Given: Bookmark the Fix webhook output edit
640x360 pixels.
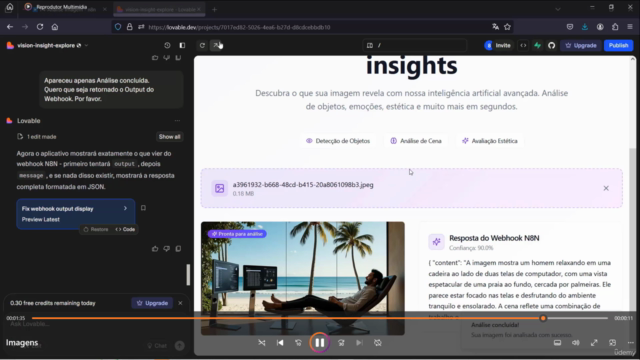Looking at the screenshot, I should 143,208.
